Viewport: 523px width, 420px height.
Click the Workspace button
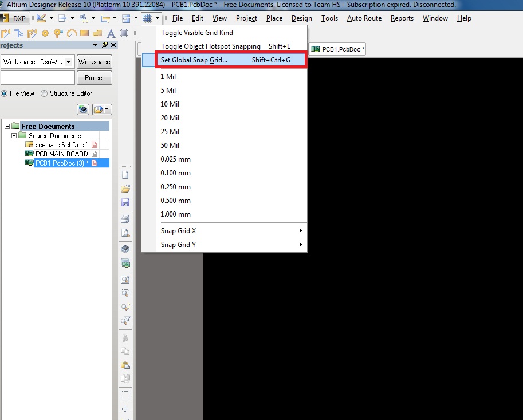coord(94,61)
